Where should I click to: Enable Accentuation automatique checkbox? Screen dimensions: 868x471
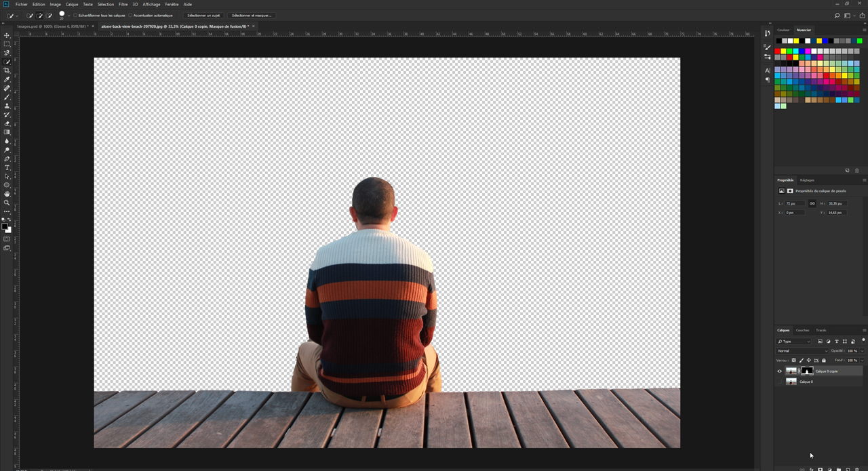coord(130,15)
